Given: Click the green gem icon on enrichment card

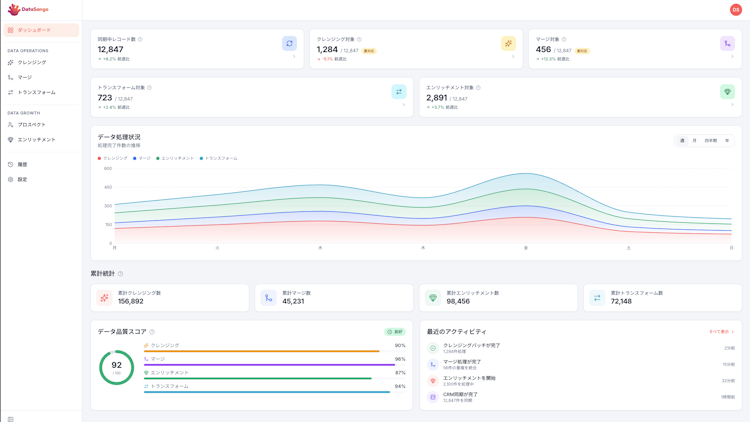Looking at the screenshot, I should 727,92.
